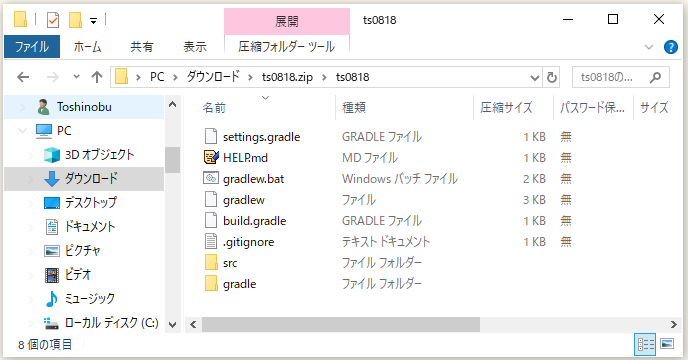
Task: Click the new folder quick access icon
Action: click(75, 20)
